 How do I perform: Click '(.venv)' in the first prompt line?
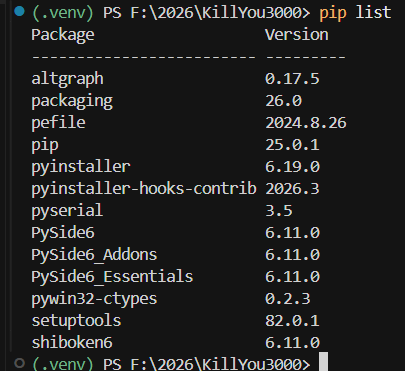click(x=63, y=13)
